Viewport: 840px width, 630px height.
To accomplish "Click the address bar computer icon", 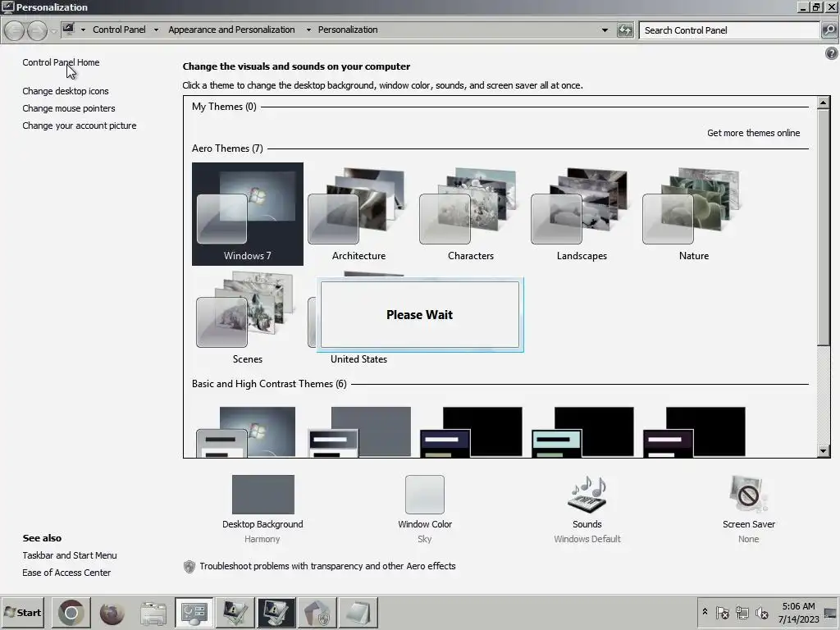I will [68, 29].
